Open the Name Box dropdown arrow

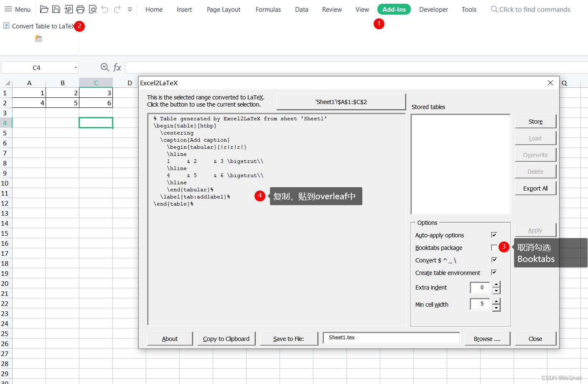[75, 68]
